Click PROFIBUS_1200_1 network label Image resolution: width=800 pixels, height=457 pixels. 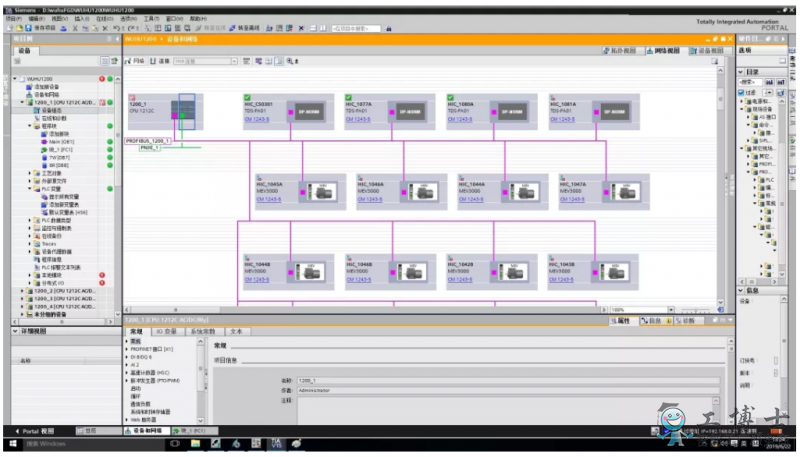tap(147, 141)
